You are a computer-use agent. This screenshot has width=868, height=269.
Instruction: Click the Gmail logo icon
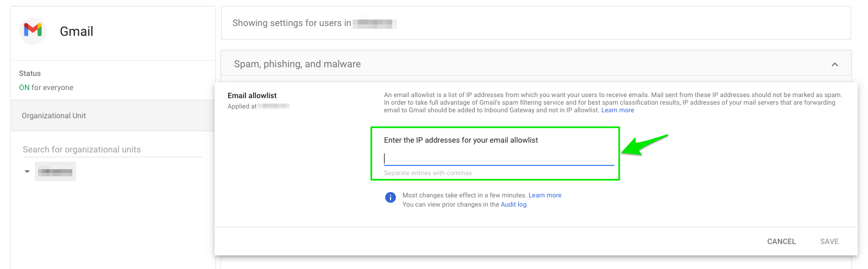point(33,30)
